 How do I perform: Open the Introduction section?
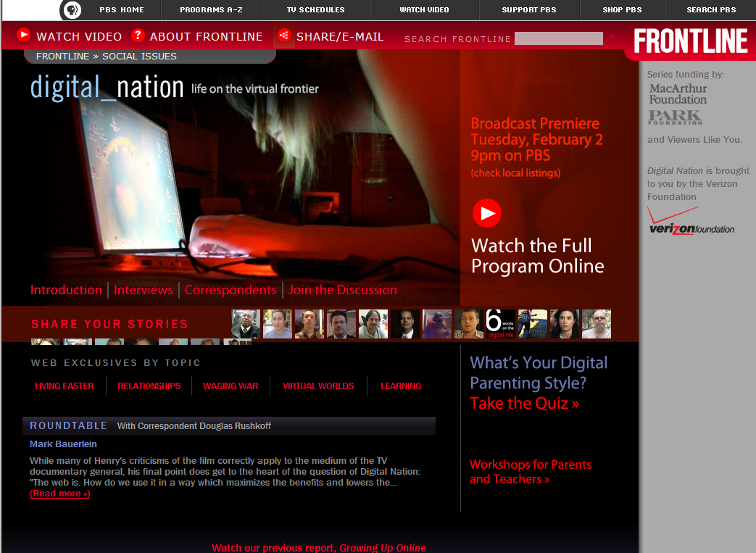point(66,290)
